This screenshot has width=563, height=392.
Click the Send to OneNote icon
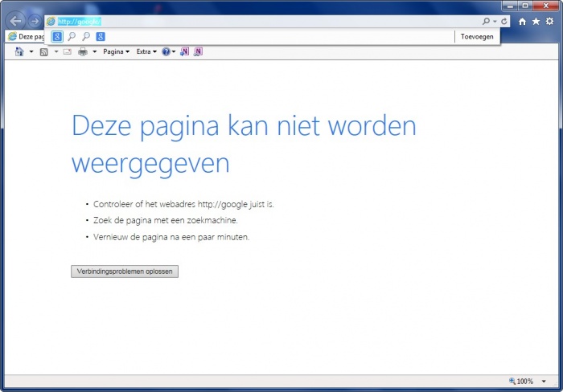(x=184, y=51)
